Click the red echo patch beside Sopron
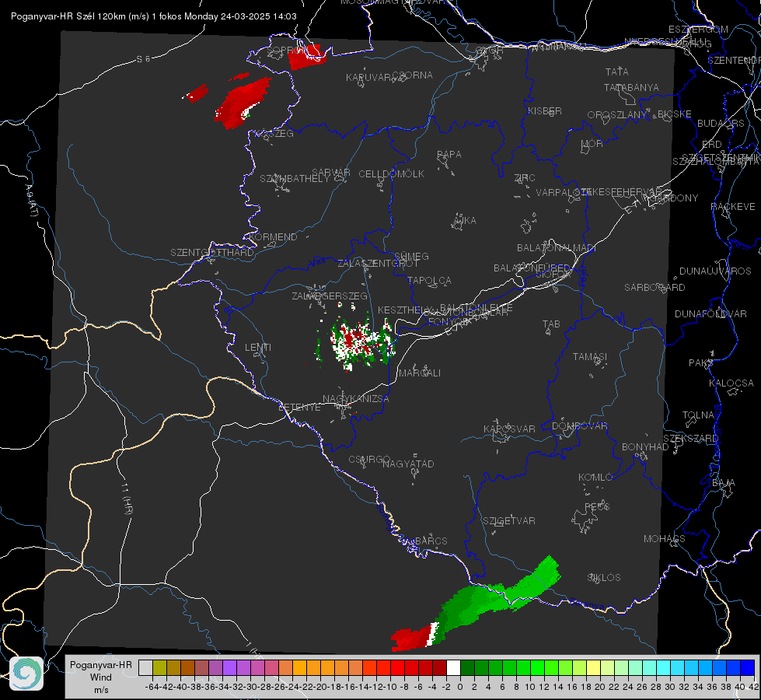This screenshot has height=700, width=761. [x=306, y=57]
